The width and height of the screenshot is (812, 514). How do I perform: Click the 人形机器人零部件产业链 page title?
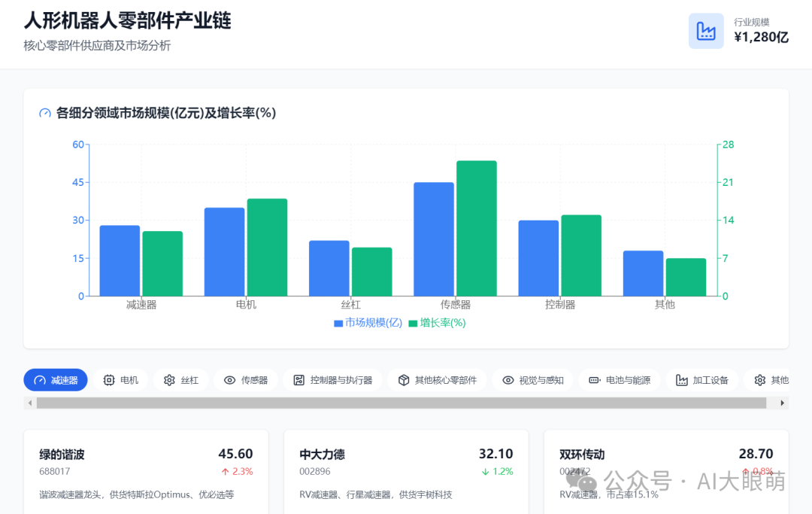coord(128,21)
